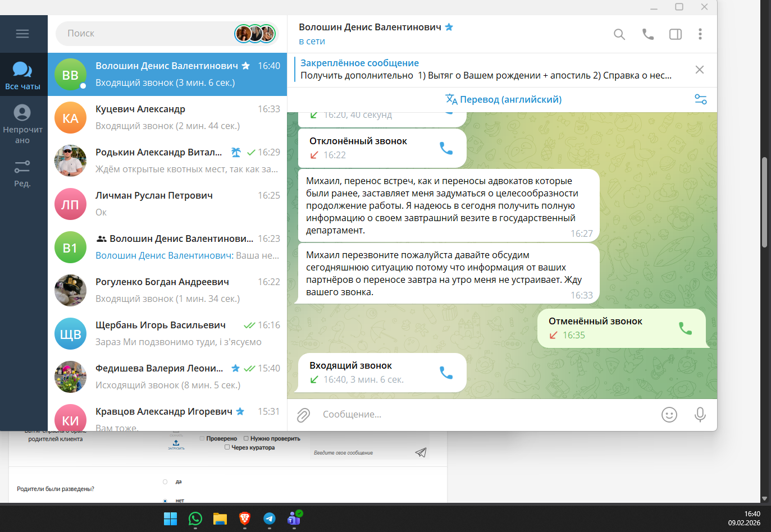Image resolution: width=771 pixels, height=532 pixels.
Task: Record voice message with microphone
Action: tap(700, 415)
